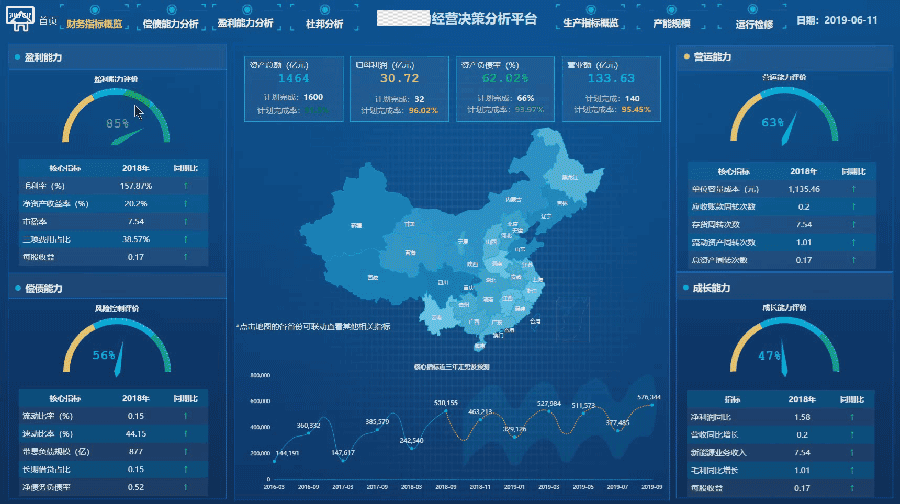This screenshot has width=900, height=504.
Task: Click the up arrow beside 20.2%
Action: [x=185, y=204]
